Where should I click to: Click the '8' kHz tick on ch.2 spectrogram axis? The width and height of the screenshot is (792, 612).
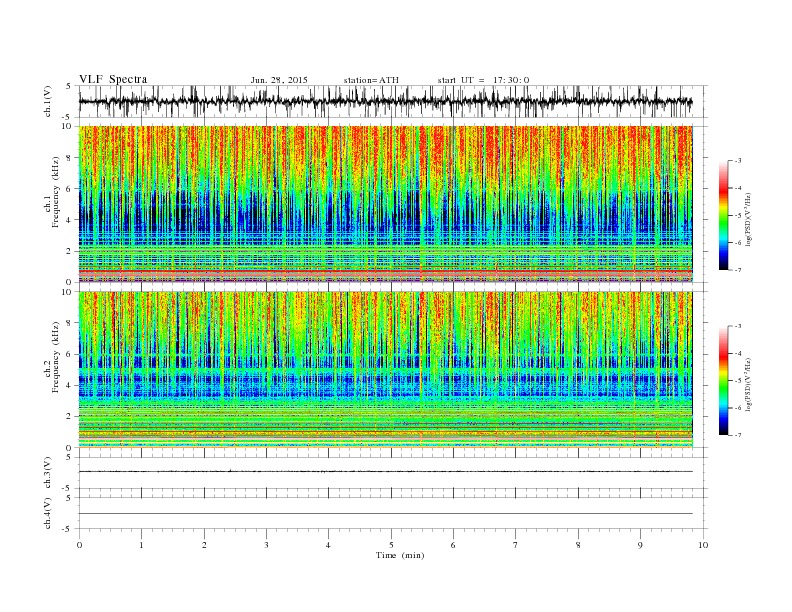pos(69,323)
